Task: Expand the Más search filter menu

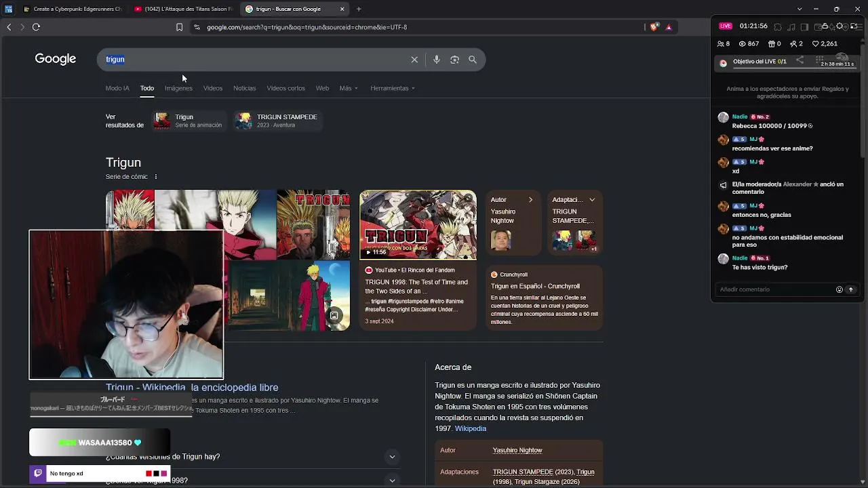Action: 349,88
